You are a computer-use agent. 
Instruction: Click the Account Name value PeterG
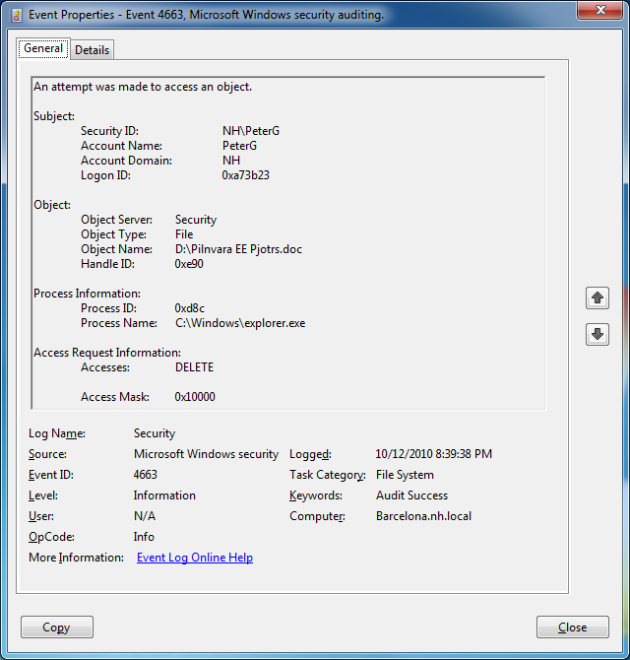239,146
